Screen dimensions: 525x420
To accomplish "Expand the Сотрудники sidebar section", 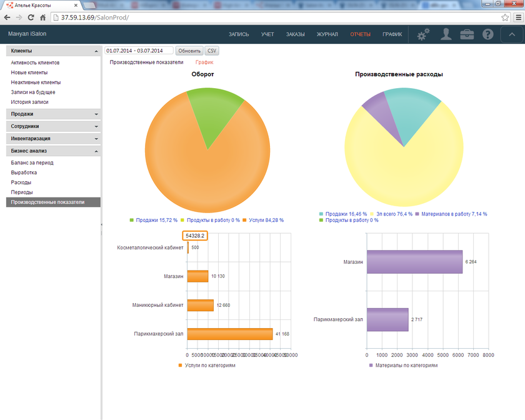I will [x=53, y=126].
